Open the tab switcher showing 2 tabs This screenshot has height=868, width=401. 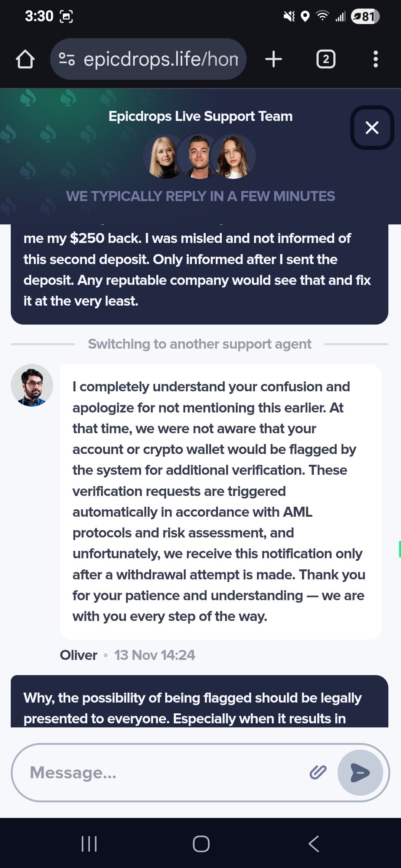click(x=326, y=59)
